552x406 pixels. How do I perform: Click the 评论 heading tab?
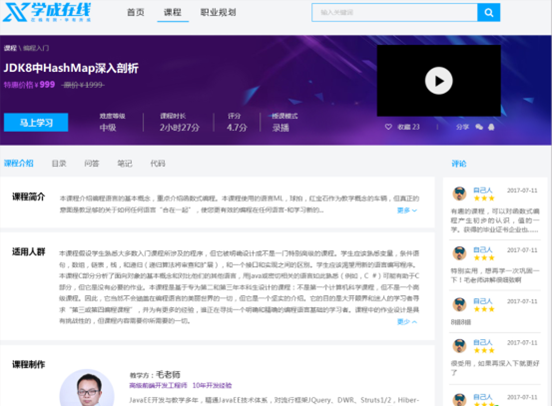tap(459, 164)
